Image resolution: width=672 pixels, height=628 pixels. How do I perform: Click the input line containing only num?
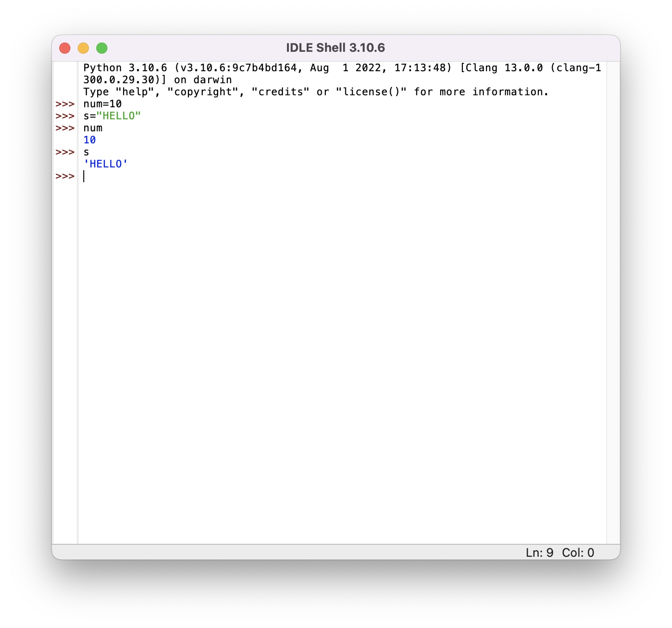click(x=93, y=128)
